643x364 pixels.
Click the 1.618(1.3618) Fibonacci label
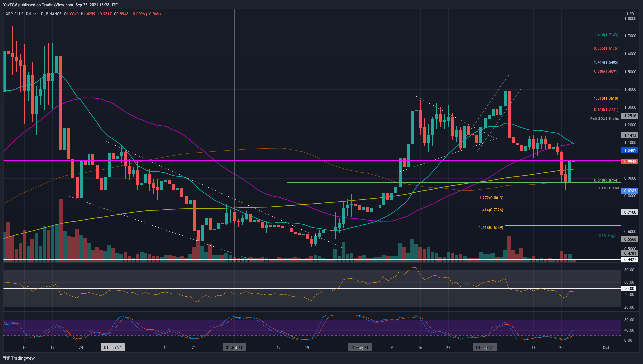(606, 98)
